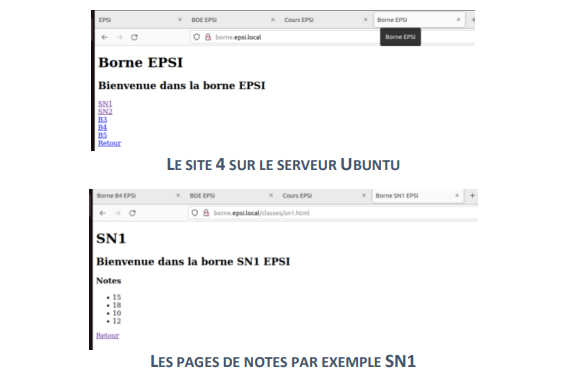The width and height of the screenshot is (580, 380).
Task: Open the B5 class link
Action: (102, 135)
